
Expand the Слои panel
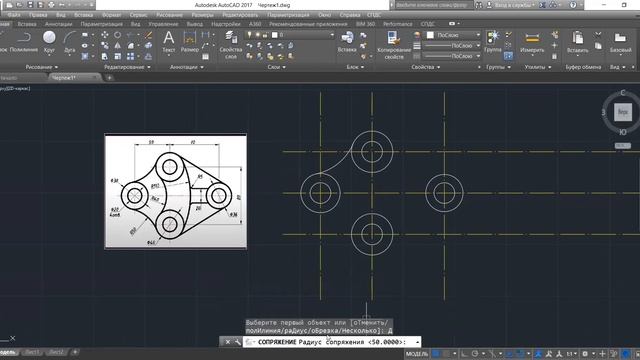pos(276,67)
